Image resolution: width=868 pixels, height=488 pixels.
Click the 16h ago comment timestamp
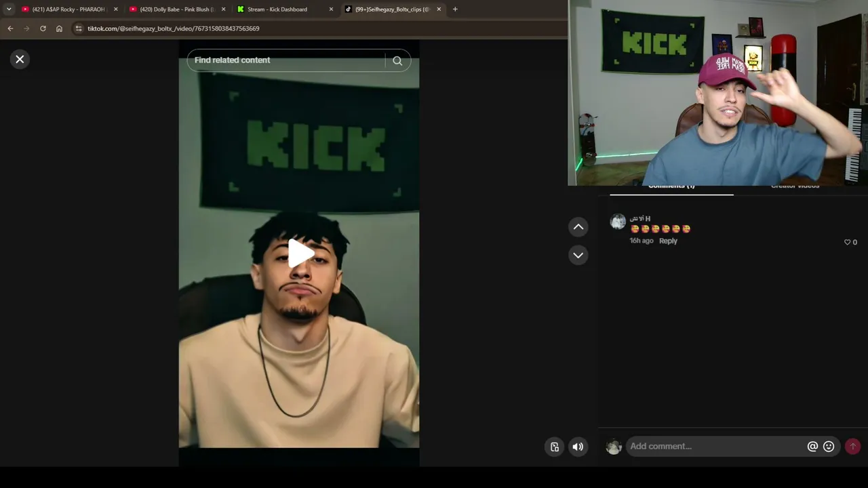click(642, 241)
